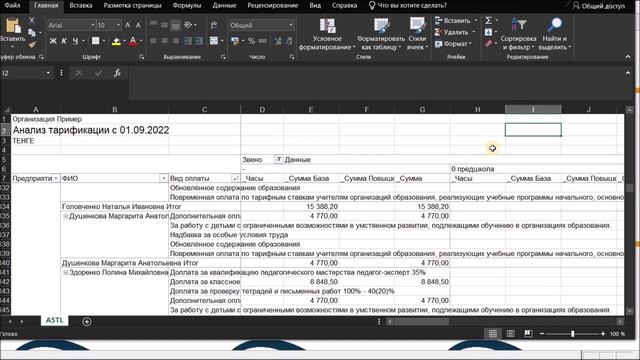Open the font color dropdown arrow
Screen dimensions: 640x360
[141, 41]
